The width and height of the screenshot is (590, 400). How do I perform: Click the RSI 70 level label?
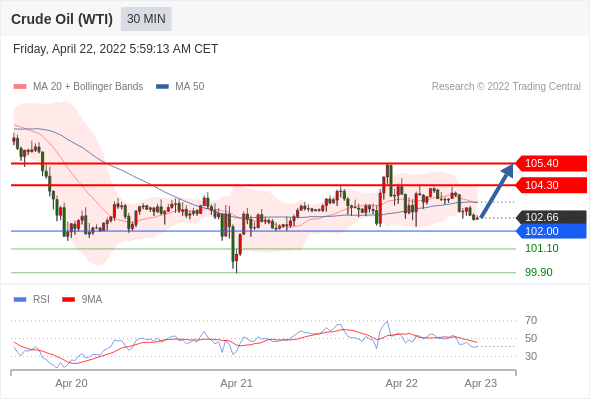point(531,321)
